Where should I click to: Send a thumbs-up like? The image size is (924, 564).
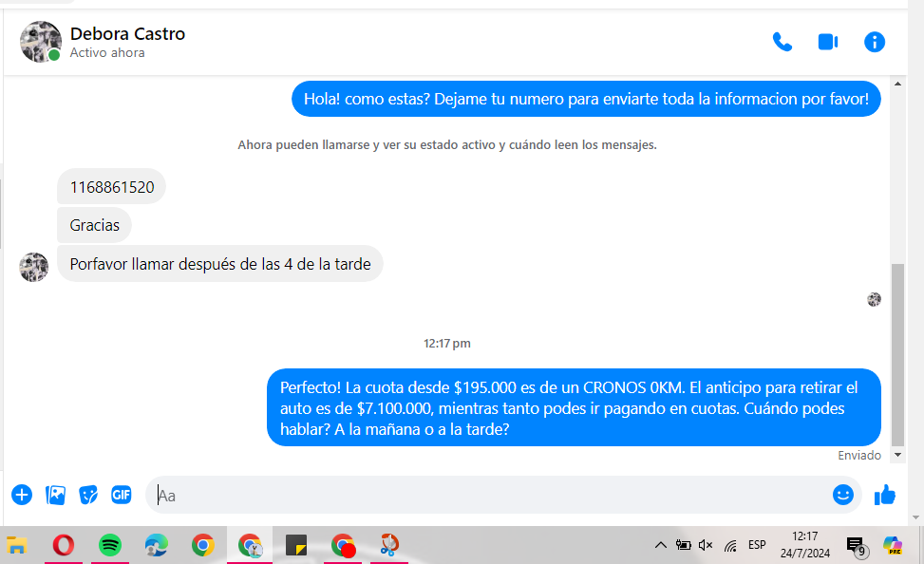pos(885,495)
